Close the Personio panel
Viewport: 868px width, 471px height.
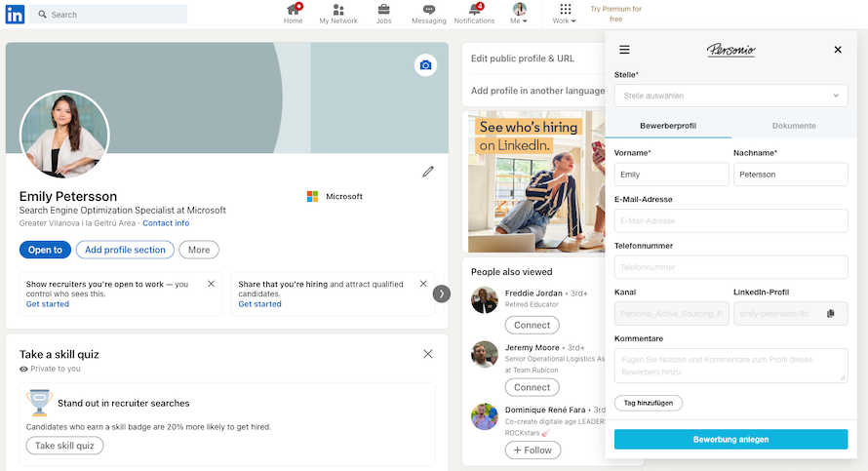pyautogui.click(x=838, y=50)
